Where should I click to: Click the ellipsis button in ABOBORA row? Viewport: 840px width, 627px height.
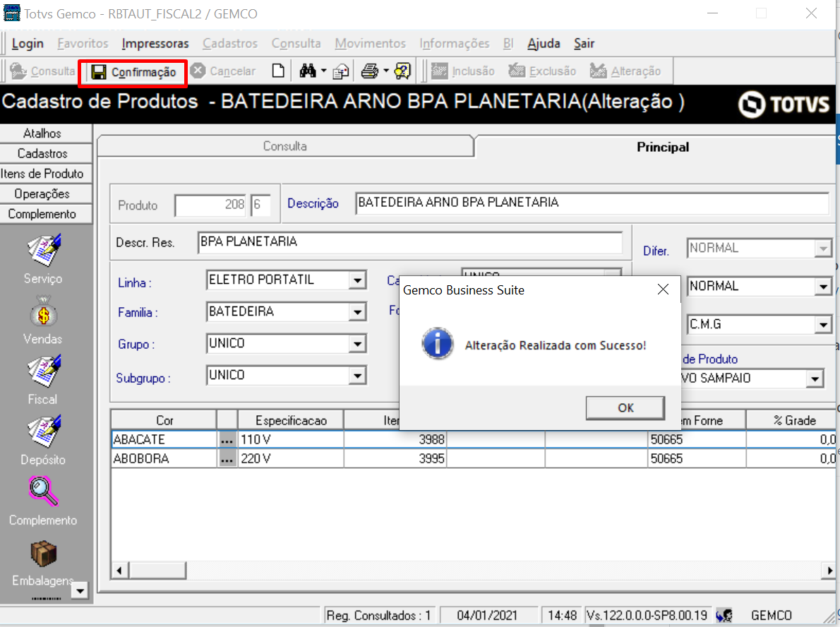coord(227,459)
